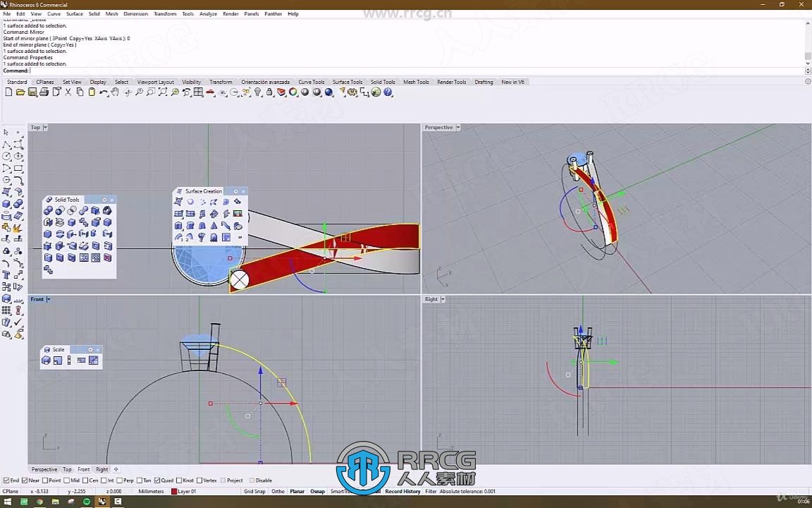Open the Options gear icon in Standard toolbar

[x=352, y=92]
